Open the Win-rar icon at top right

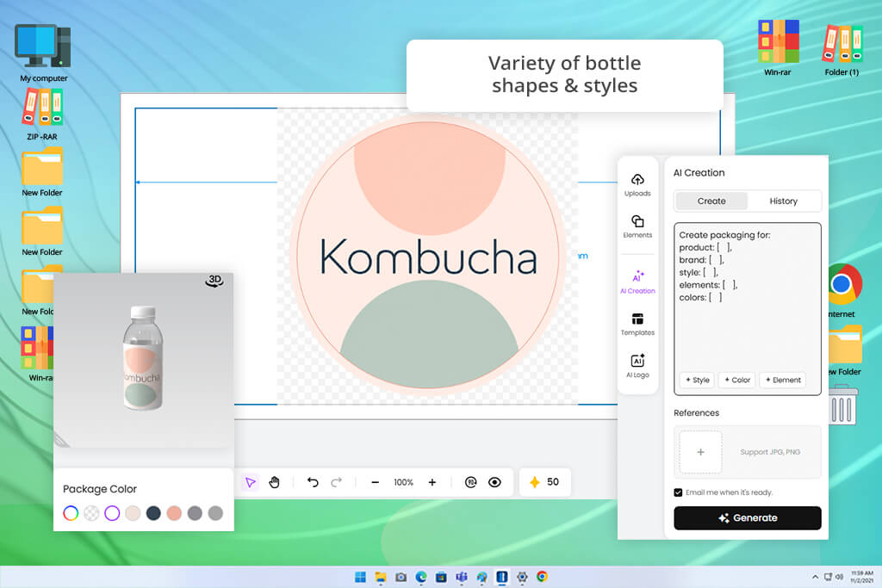(778, 48)
